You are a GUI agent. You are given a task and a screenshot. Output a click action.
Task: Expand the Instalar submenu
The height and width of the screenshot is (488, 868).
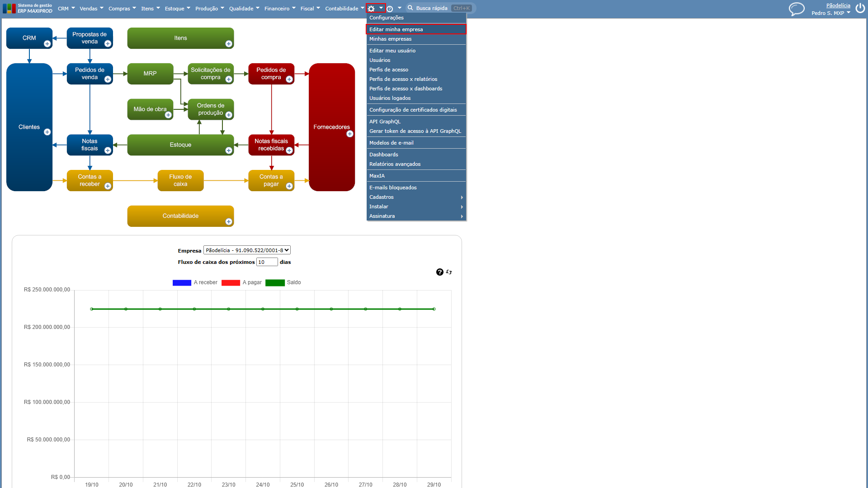point(416,206)
